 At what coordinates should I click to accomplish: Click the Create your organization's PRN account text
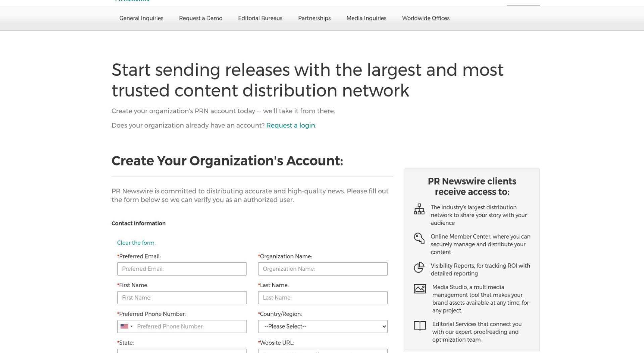click(x=223, y=111)
